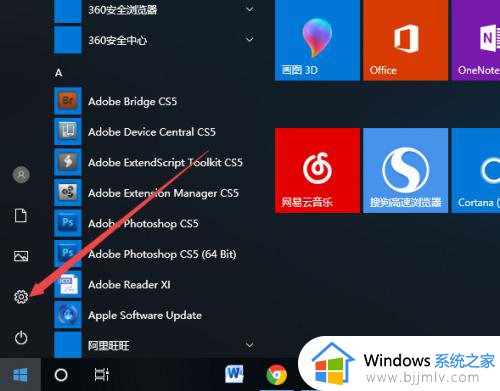This screenshot has width=500, height=391.
Task: Click the 360安全浏览器 folder tile icon
Action: pos(68,11)
